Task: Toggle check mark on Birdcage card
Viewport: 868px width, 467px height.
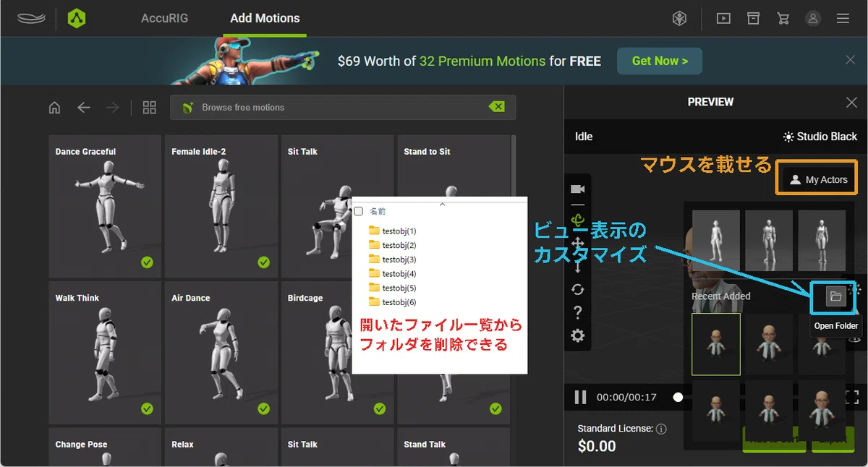Action: (380, 408)
